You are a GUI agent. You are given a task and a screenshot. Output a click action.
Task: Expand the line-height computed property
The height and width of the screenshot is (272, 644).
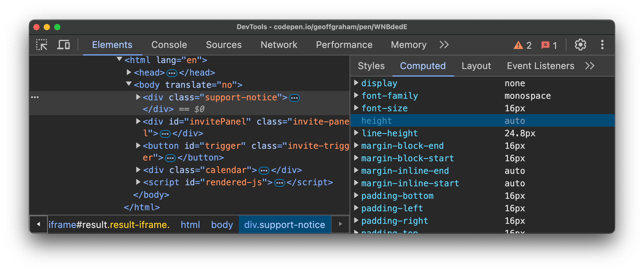[356, 133]
